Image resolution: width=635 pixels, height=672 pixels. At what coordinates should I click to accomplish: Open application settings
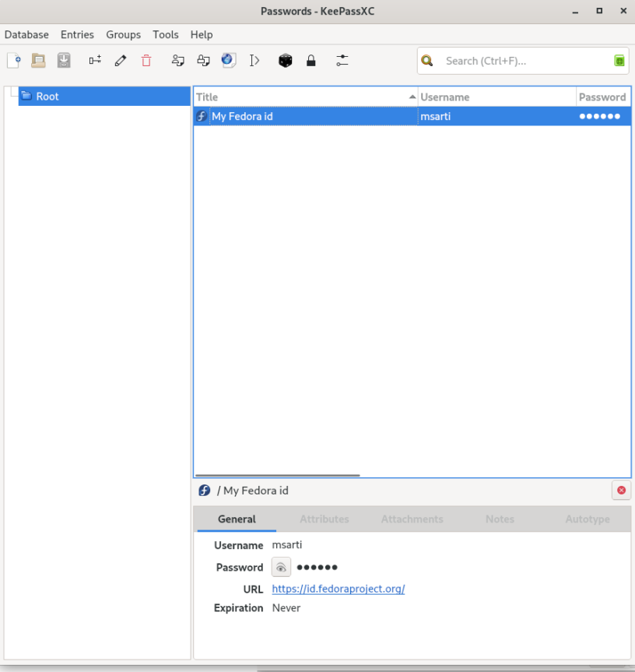342,61
